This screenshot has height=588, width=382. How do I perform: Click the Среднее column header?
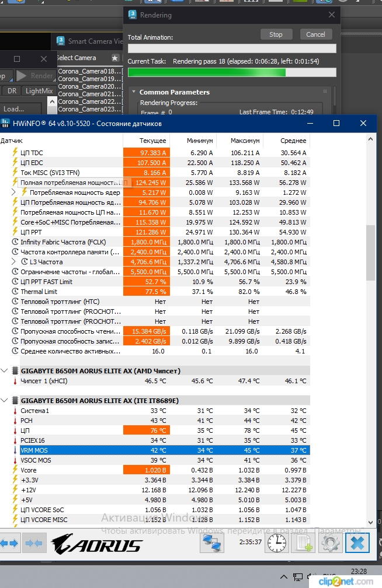click(287, 141)
